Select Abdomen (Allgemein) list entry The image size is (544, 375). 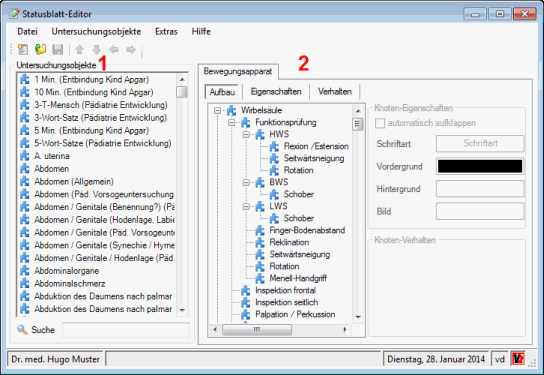pyautogui.click(x=74, y=181)
